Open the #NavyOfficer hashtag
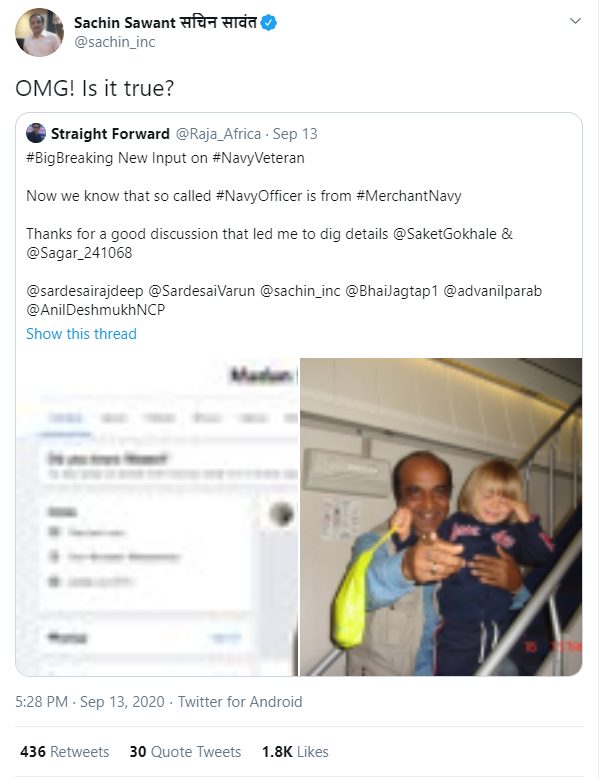This screenshot has width=602, height=779. [259, 196]
